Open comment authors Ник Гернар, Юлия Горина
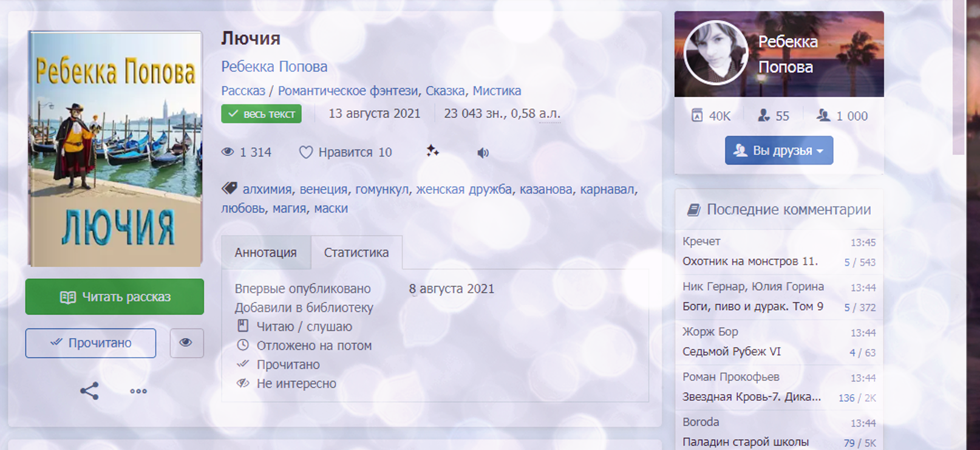Screen dimensions: 980x450 click(x=753, y=286)
